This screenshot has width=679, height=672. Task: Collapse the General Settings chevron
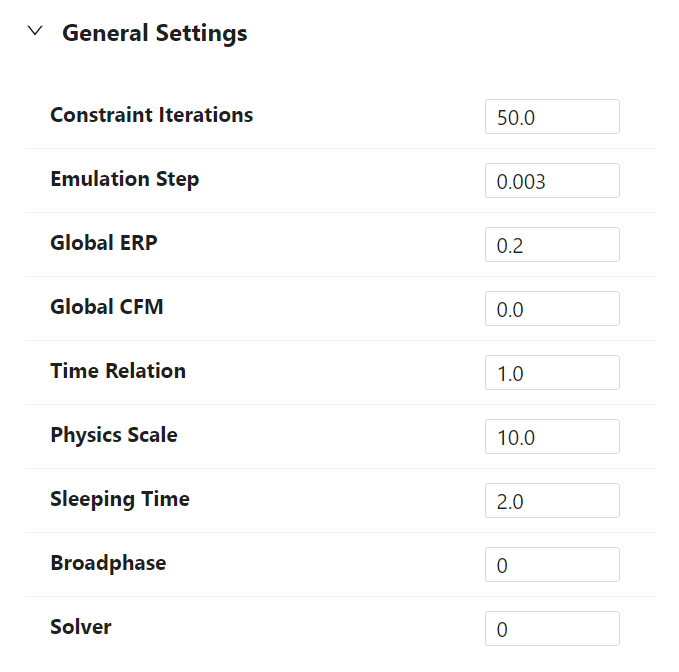click(36, 32)
